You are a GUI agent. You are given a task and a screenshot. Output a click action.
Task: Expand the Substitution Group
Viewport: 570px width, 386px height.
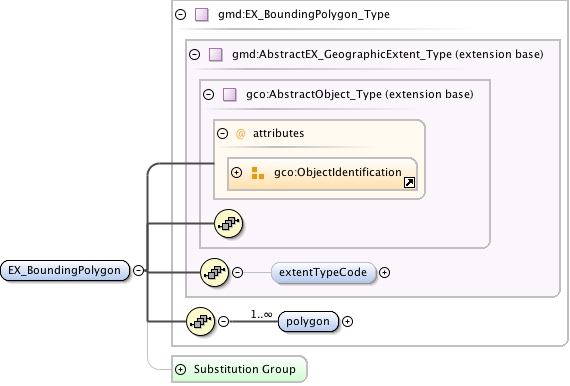[181, 369]
